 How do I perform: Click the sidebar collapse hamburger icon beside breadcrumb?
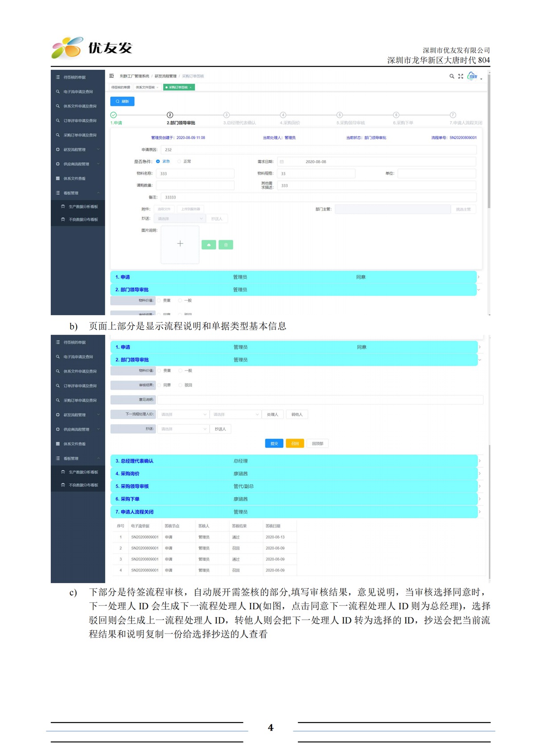click(x=111, y=76)
